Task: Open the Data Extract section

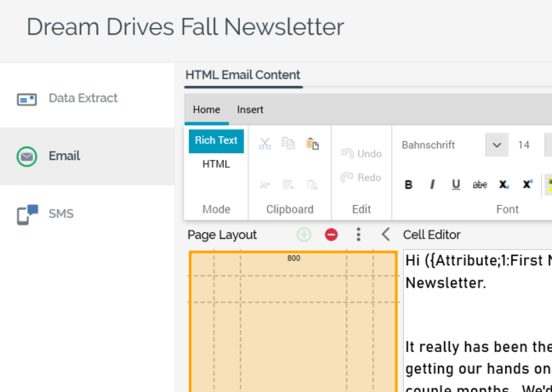Action: 83,99
